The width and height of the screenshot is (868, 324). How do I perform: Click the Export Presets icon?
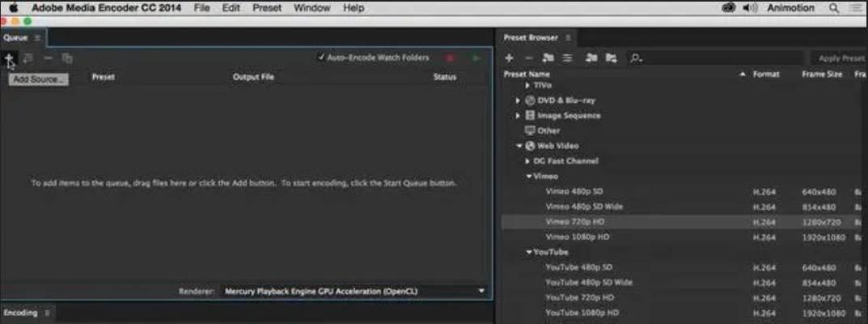(x=611, y=58)
